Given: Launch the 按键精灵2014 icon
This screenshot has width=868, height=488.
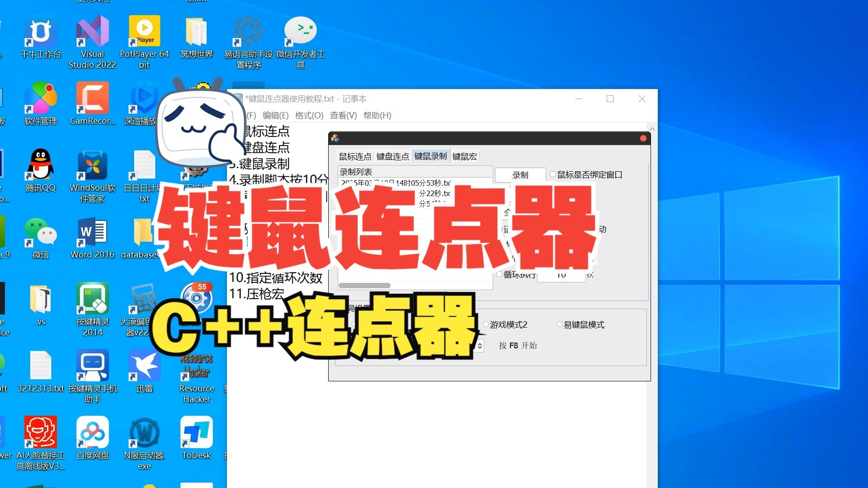Looking at the screenshot, I should [x=92, y=310].
